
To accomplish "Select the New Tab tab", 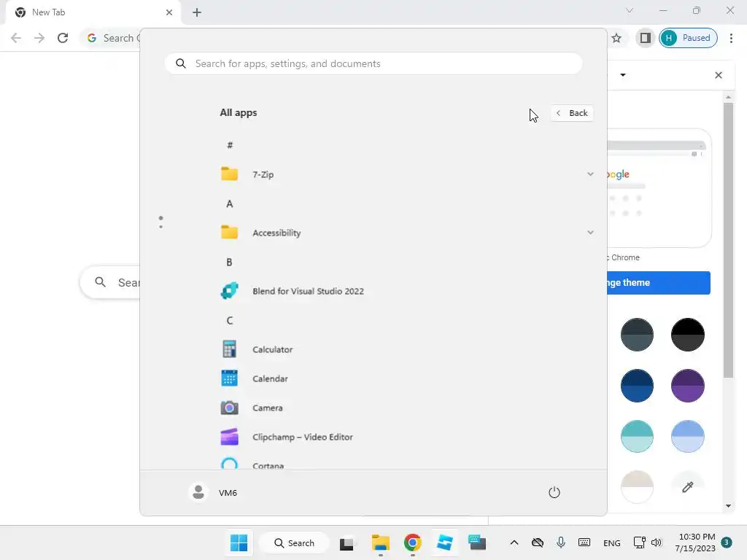I will [x=93, y=12].
